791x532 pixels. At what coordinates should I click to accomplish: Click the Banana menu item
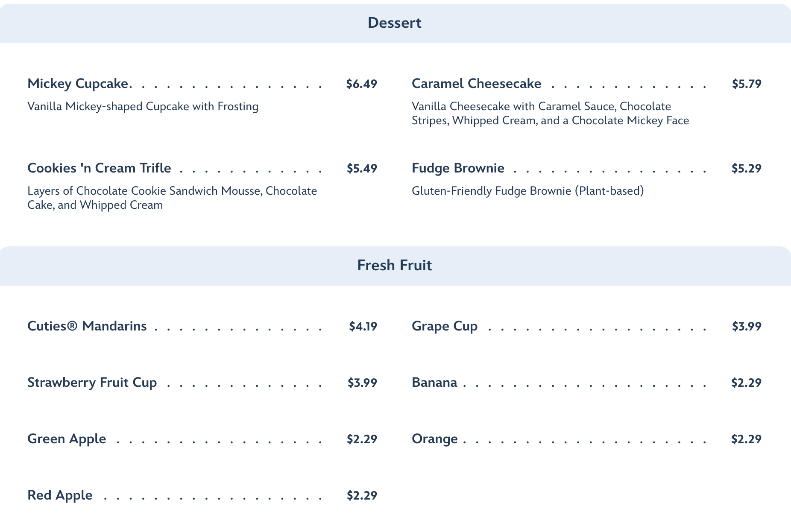434,383
